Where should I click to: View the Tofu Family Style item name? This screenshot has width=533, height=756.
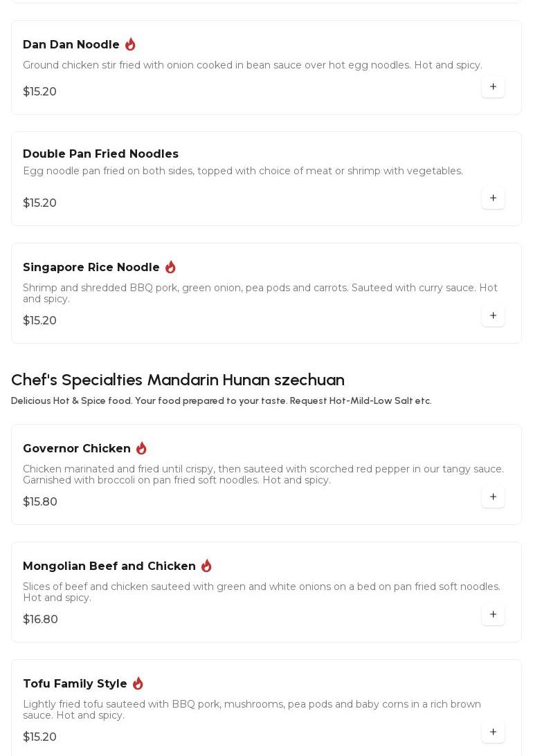click(x=75, y=684)
